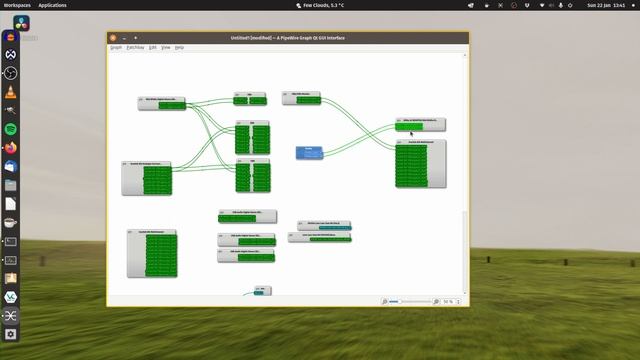Image resolution: width=640 pixels, height=360 pixels.
Task: Open the Files manager dock icon
Action: pos(11,185)
